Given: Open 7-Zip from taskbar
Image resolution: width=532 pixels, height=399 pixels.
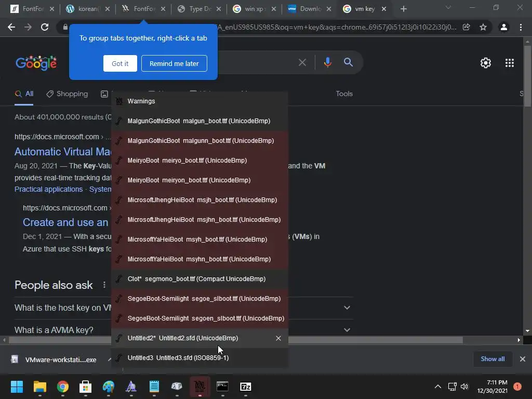Looking at the screenshot, I should tap(245, 387).
